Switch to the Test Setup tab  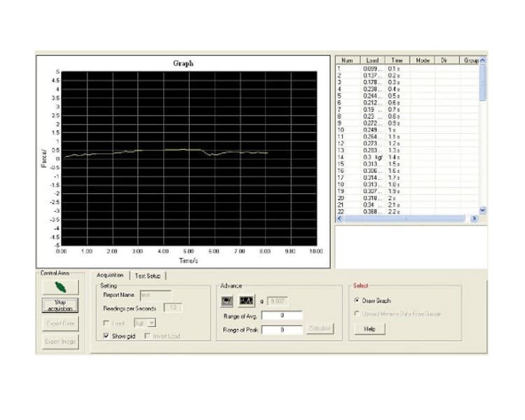(x=148, y=276)
